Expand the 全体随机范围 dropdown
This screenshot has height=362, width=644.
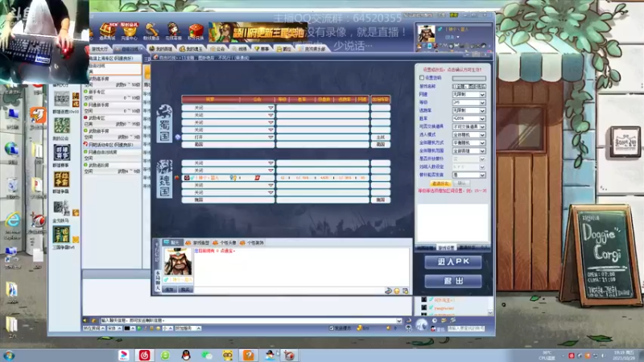coord(469,150)
